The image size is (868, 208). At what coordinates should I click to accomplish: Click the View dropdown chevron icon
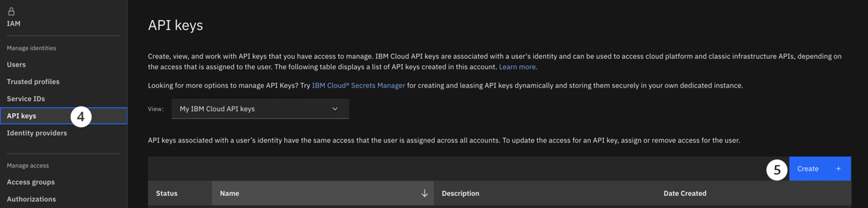(334, 109)
